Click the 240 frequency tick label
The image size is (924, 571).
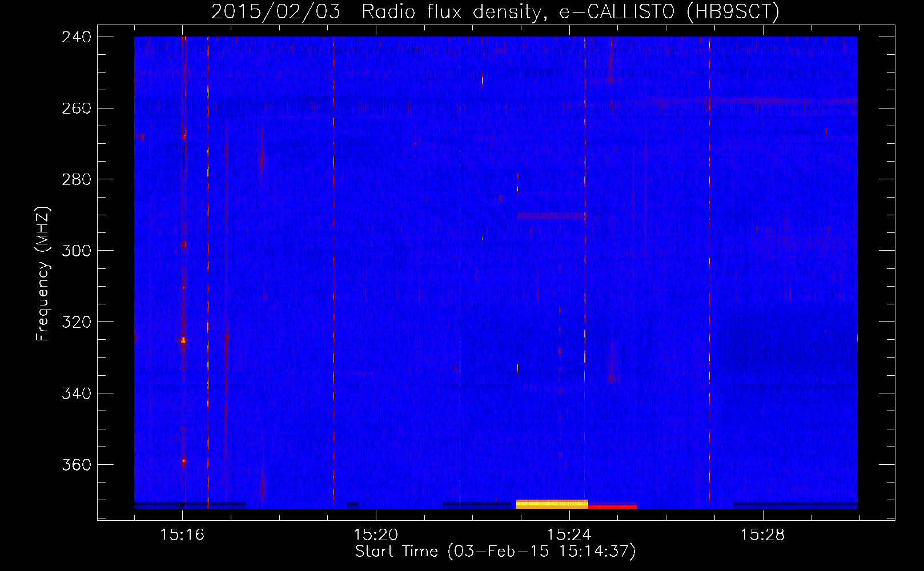click(77, 37)
